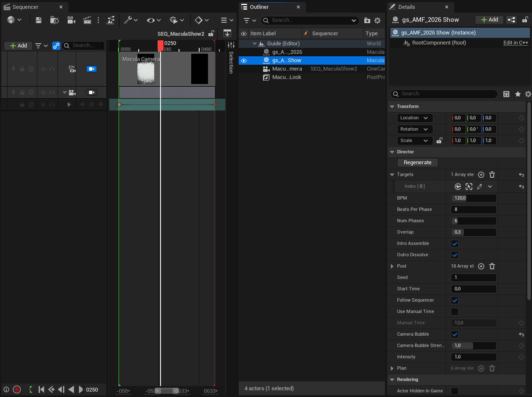The height and width of the screenshot is (397, 532).
Task: Click the red Record button in playback bar
Action: tap(17, 389)
